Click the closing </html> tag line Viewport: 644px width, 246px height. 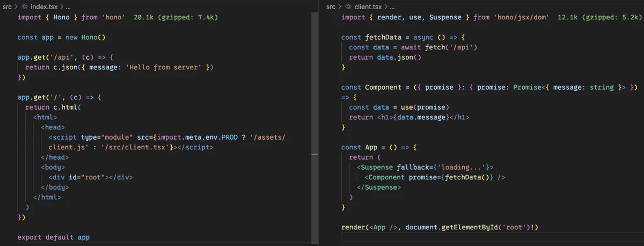click(x=47, y=197)
